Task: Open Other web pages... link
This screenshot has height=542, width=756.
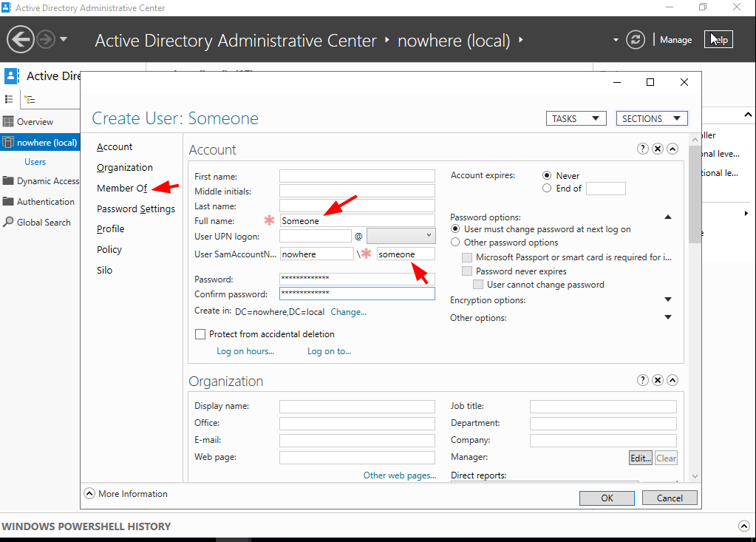Action: tap(399, 475)
